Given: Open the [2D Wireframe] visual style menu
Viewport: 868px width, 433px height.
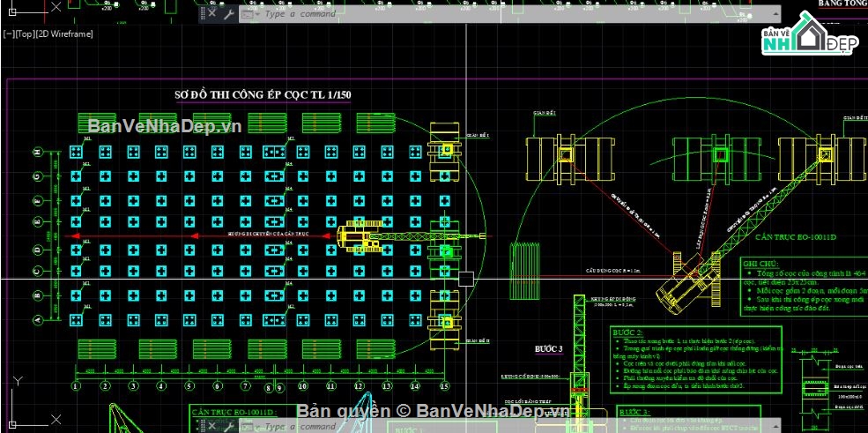Looking at the screenshot, I should tap(64, 34).
